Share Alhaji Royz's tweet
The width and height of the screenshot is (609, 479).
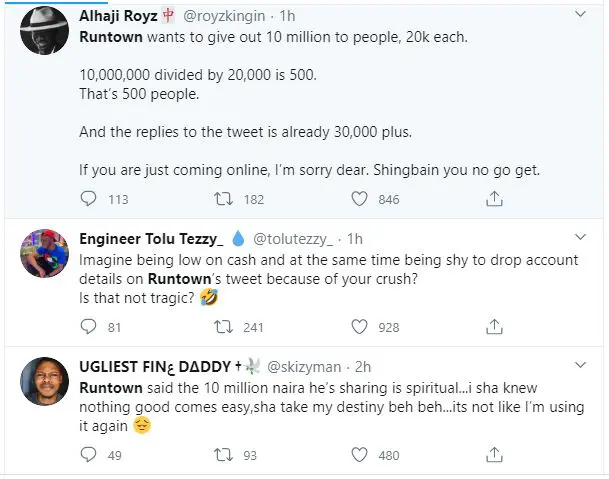[x=493, y=199]
